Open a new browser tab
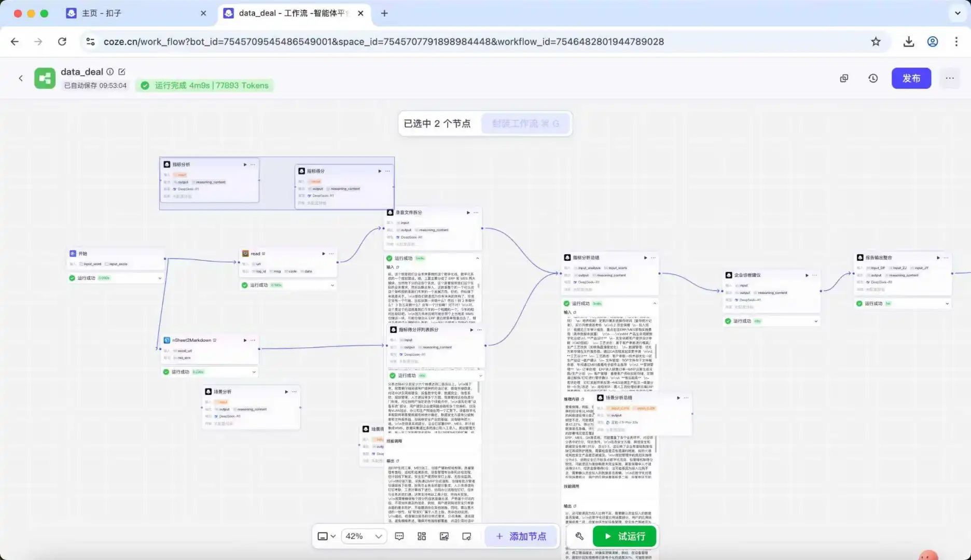 click(384, 13)
